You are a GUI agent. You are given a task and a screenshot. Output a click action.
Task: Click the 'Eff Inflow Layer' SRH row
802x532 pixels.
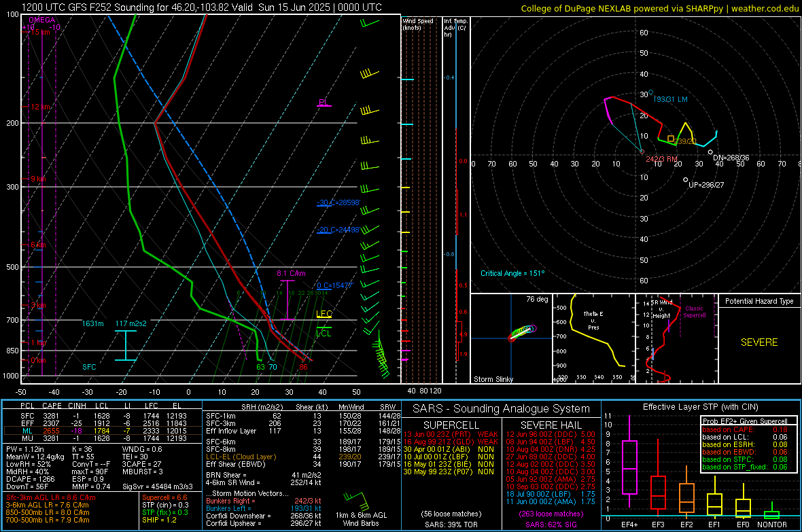pyautogui.click(x=303, y=431)
